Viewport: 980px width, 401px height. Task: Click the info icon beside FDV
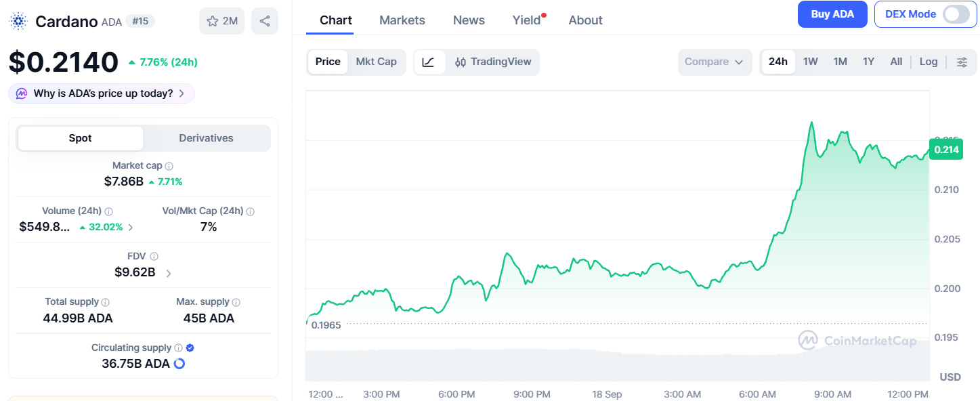point(154,257)
